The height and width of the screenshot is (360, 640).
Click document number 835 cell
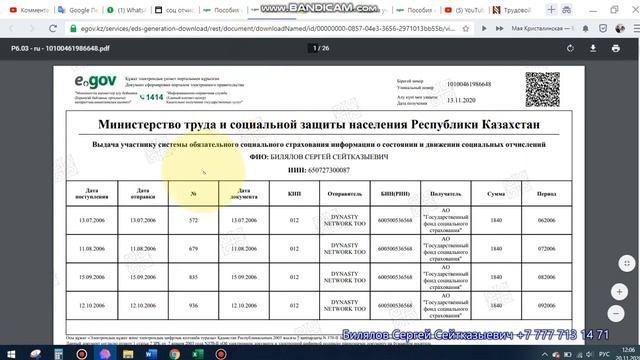[193, 277]
